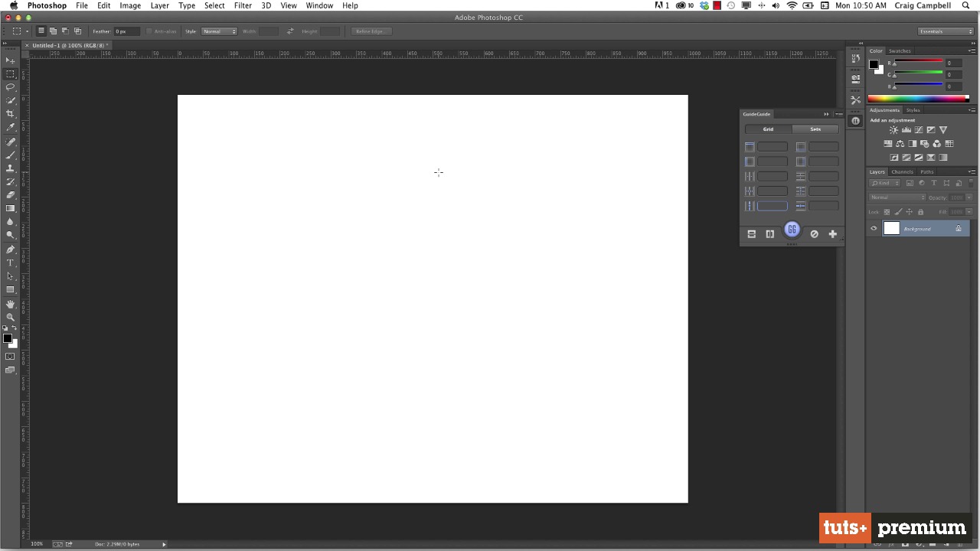Add a Levels adjustment
Image resolution: width=980 pixels, height=551 pixels.
906,130
